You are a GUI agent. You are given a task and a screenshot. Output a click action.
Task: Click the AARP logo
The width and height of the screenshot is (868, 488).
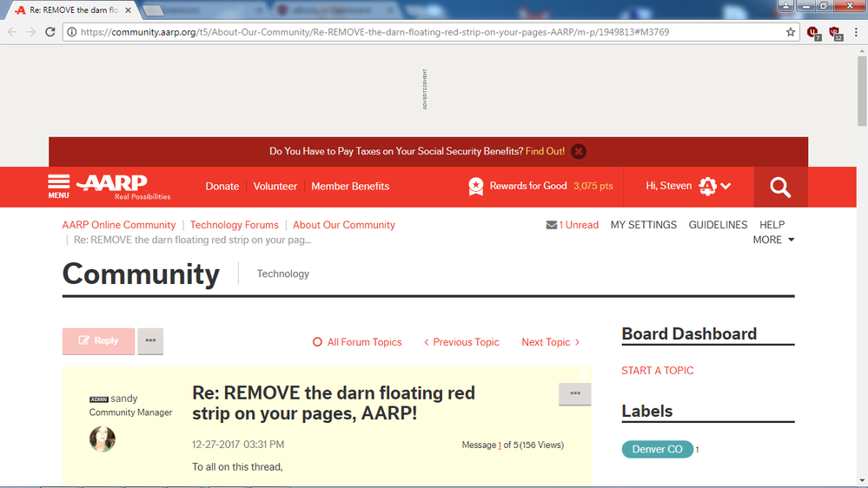113,184
